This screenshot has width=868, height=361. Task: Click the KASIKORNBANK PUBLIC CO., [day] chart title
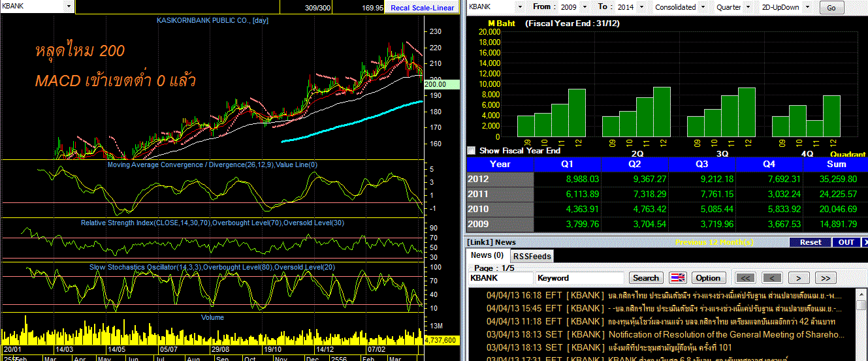pos(212,21)
